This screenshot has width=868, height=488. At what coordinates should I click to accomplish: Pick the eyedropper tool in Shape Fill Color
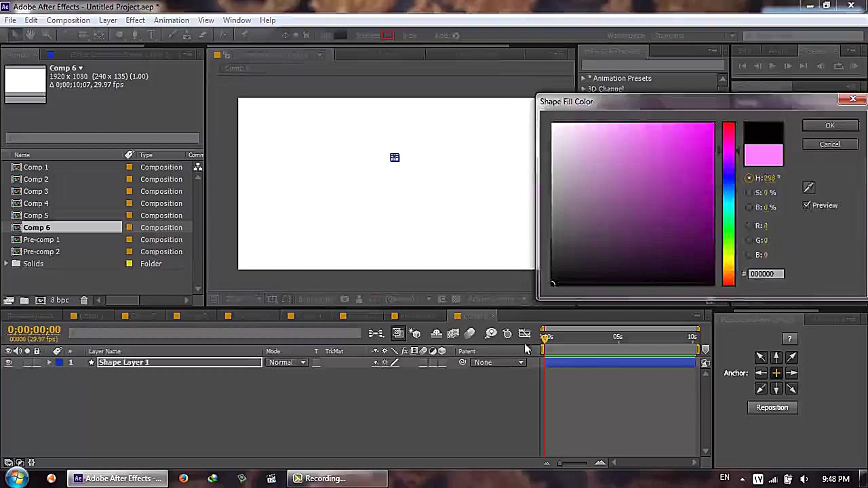point(808,187)
